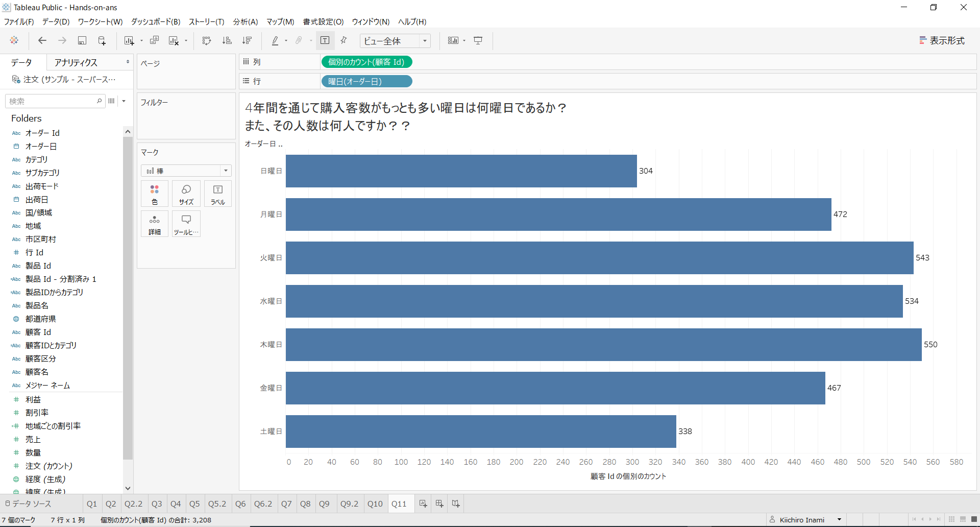Image resolution: width=980 pixels, height=527 pixels.
Task: Click the view data list icon beside search
Action: (111, 101)
